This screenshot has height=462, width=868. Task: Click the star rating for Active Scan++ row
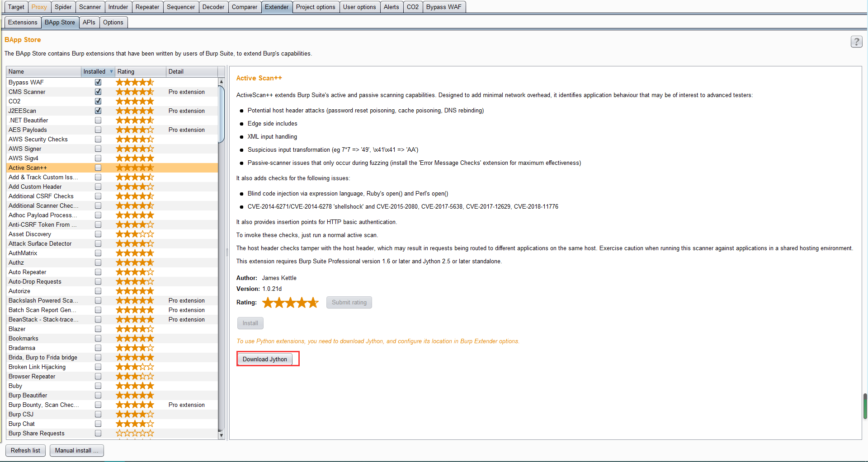(x=135, y=168)
